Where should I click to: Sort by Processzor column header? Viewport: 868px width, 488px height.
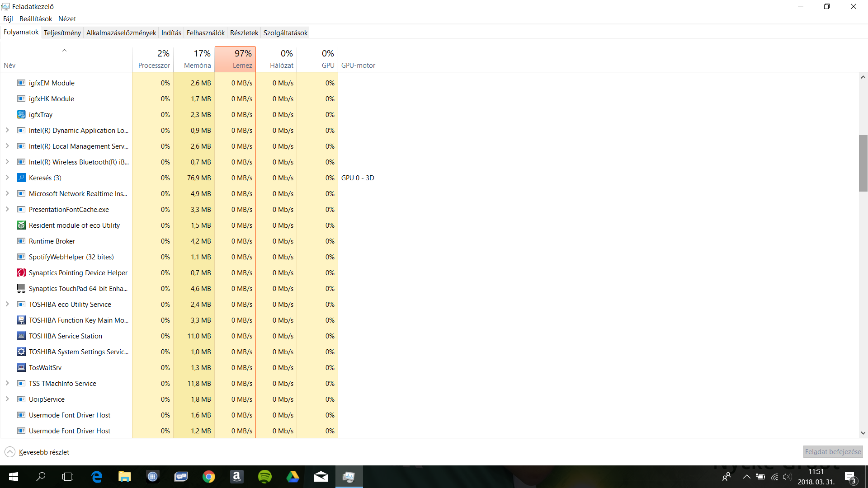(153, 59)
